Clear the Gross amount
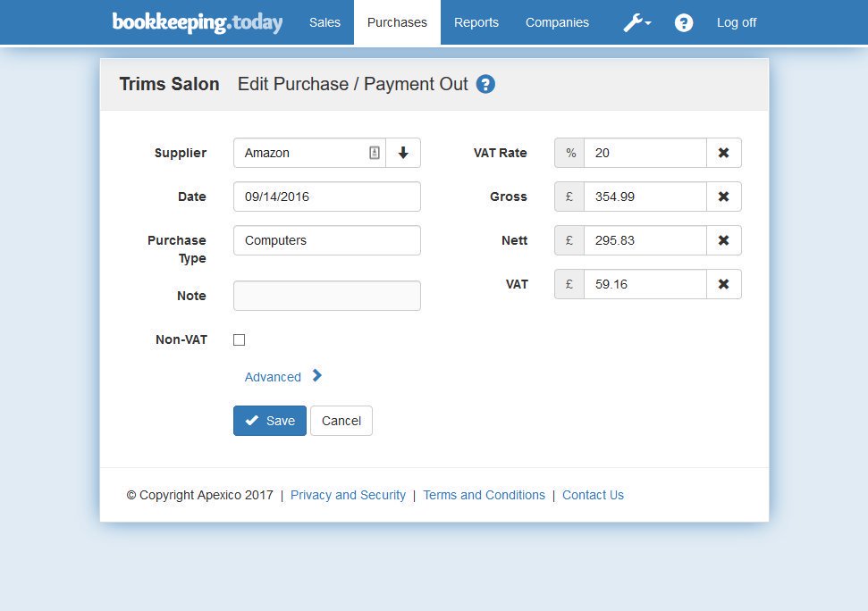868x611 pixels. (x=723, y=197)
